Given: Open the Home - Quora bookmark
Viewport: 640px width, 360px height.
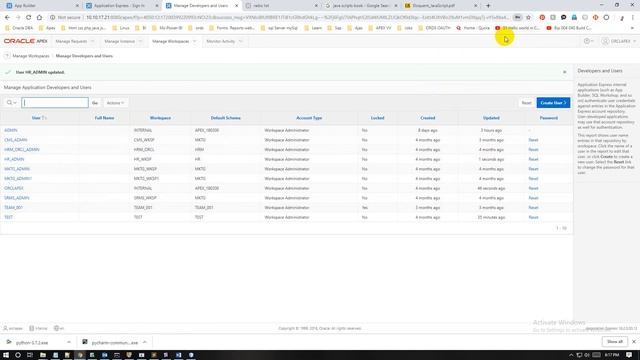Looking at the screenshot, I should point(473,28).
